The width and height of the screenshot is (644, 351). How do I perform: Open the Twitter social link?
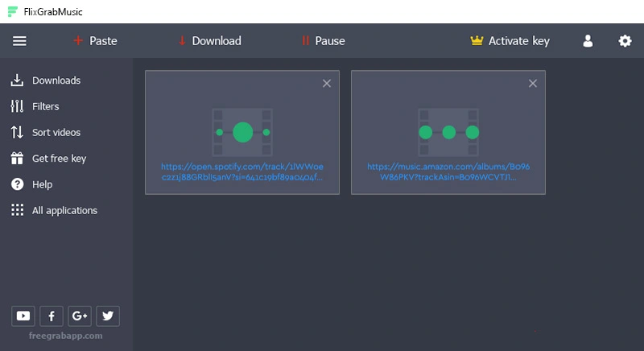[x=108, y=316]
